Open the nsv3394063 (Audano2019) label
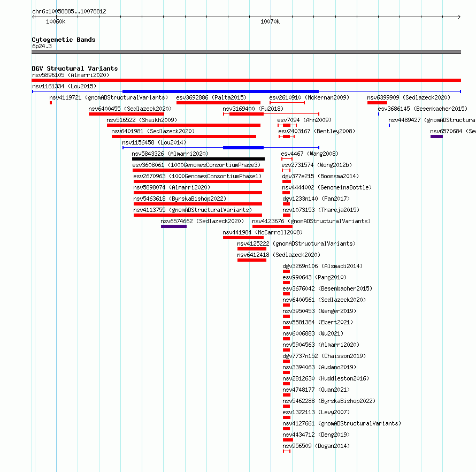The image size is (476, 472). [x=319, y=367]
